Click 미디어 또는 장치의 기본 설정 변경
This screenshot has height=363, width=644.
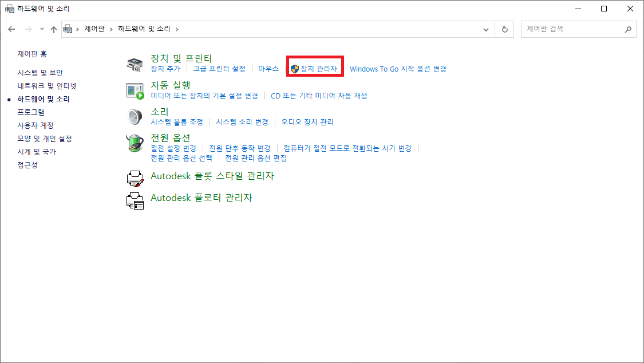coord(204,95)
